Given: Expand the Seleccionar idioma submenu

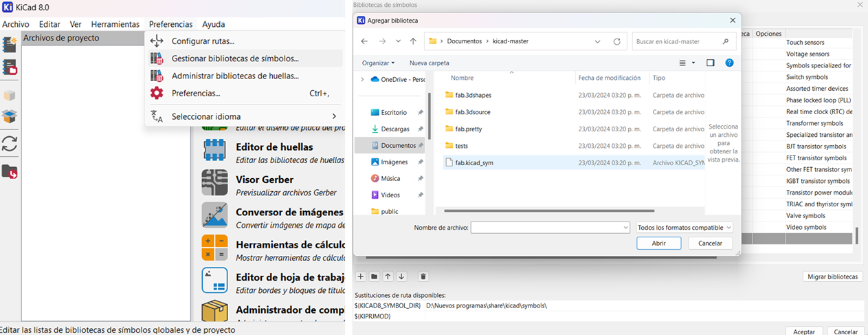Looking at the screenshot, I should tap(335, 116).
